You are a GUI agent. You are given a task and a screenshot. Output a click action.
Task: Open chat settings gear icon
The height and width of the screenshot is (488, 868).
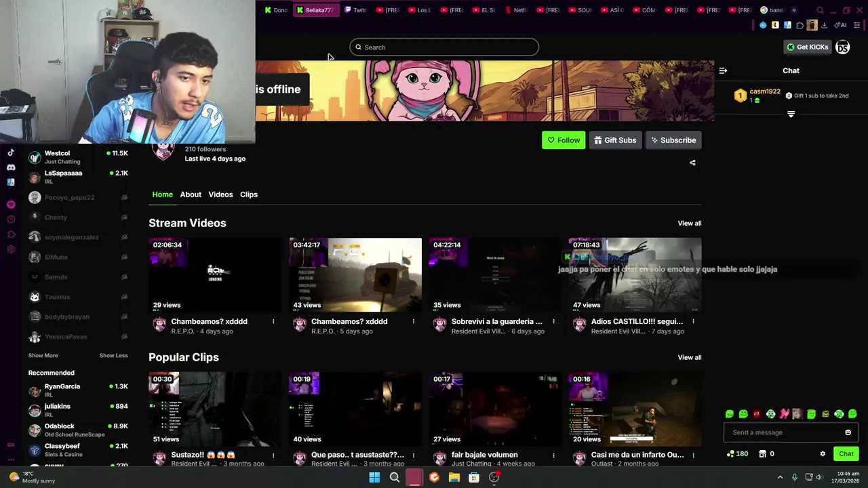pyautogui.click(x=823, y=453)
